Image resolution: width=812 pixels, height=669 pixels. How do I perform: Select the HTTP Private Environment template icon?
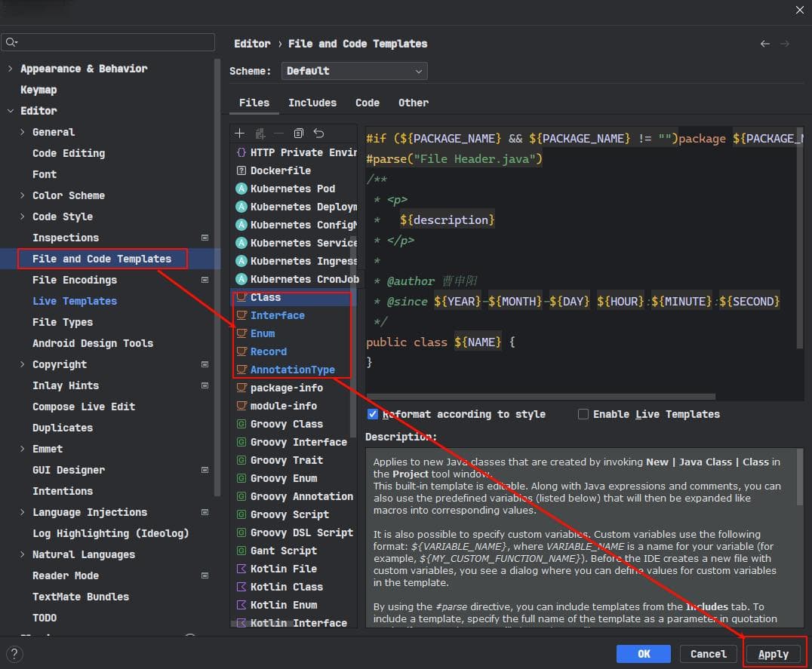click(x=241, y=152)
